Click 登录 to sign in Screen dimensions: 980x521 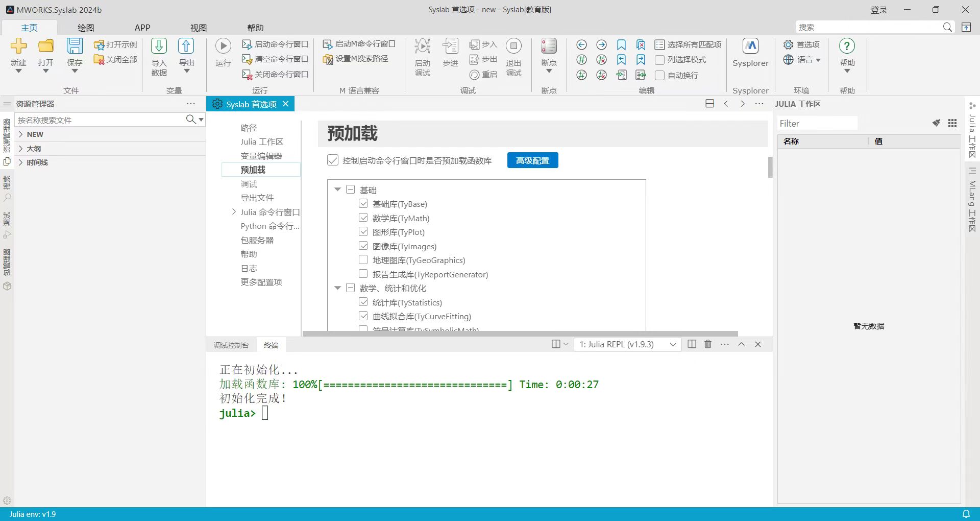(x=879, y=10)
